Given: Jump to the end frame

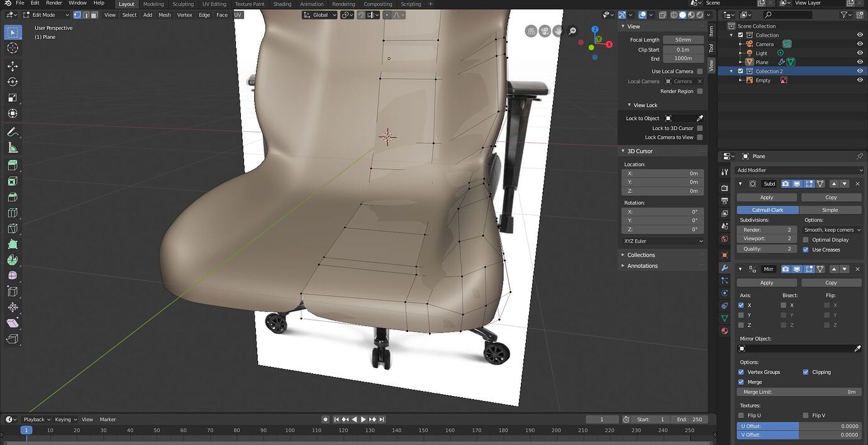Looking at the screenshot, I should (x=382, y=419).
